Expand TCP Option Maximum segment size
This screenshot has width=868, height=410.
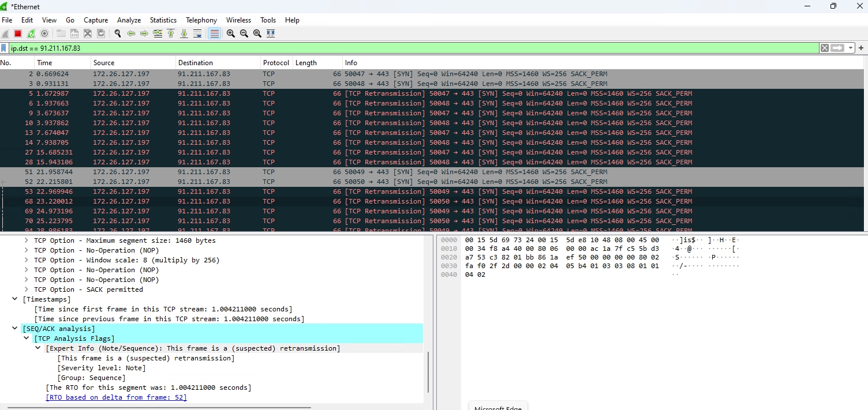(x=26, y=240)
